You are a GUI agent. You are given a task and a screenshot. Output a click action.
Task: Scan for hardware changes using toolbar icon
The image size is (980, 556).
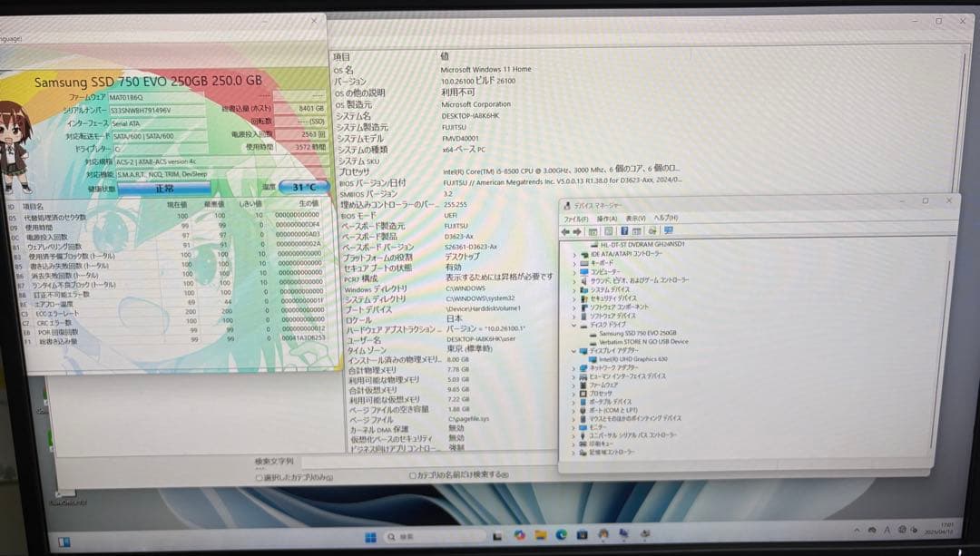652,230
